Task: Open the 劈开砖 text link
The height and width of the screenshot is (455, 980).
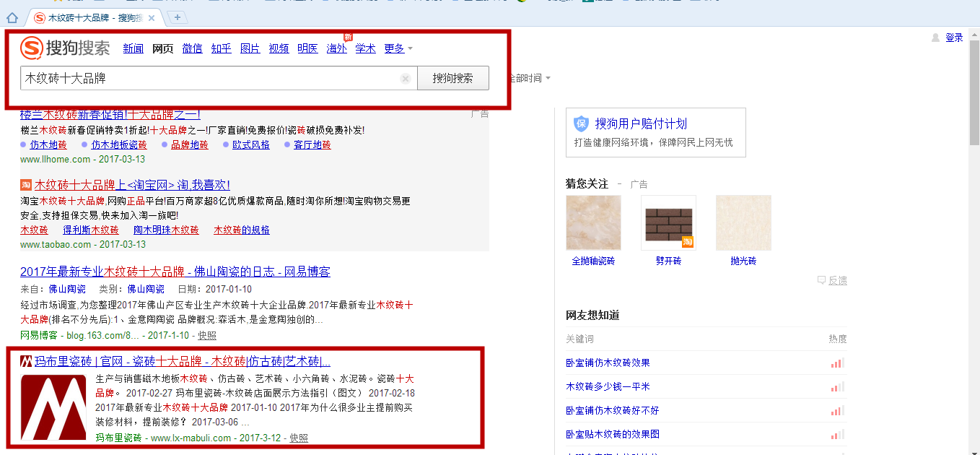Action: point(668,261)
